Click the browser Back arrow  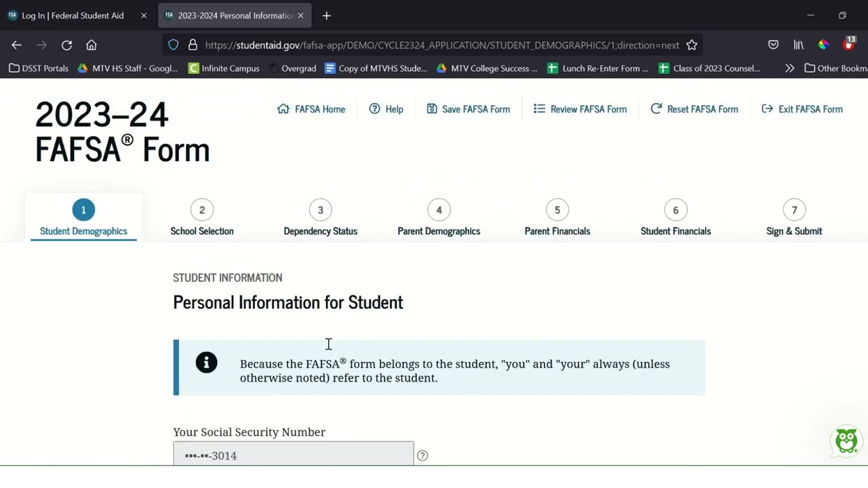tap(16, 45)
